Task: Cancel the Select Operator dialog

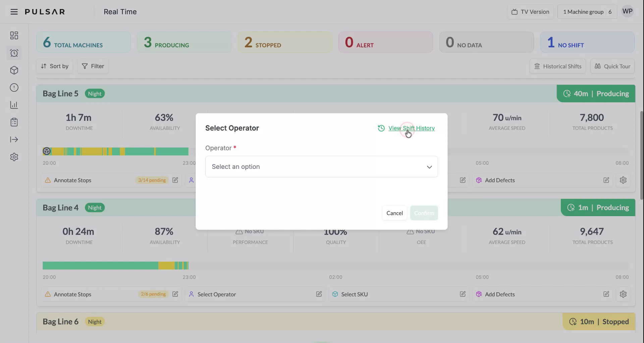Action: pyautogui.click(x=394, y=213)
